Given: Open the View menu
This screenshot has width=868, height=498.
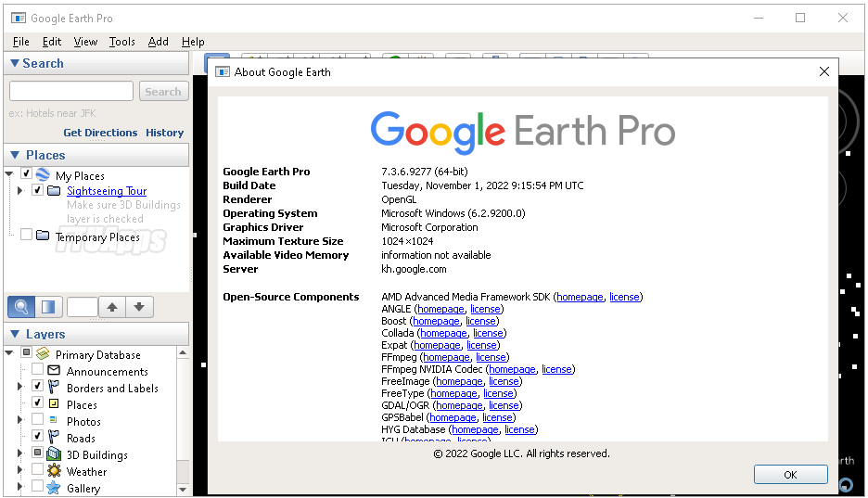Looking at the screenshot, I should pyautogui.click(x=85, y=42).
